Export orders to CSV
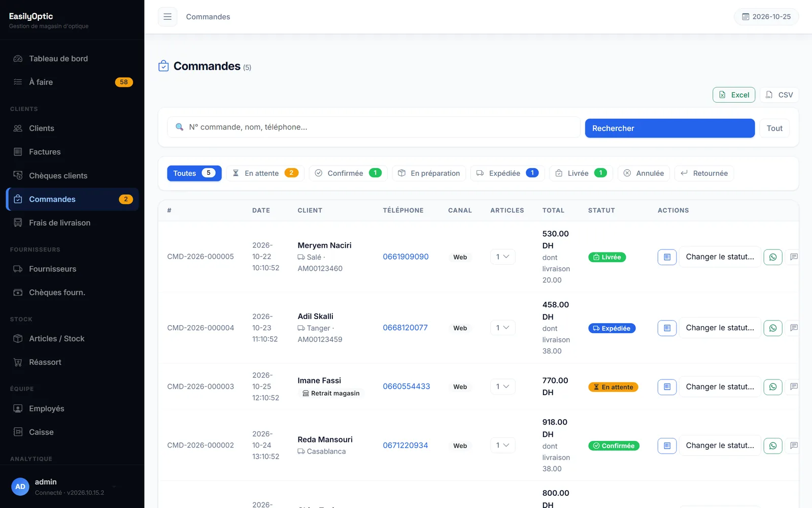812x508 pixels. pyautogui.click(x=779, y=95)
